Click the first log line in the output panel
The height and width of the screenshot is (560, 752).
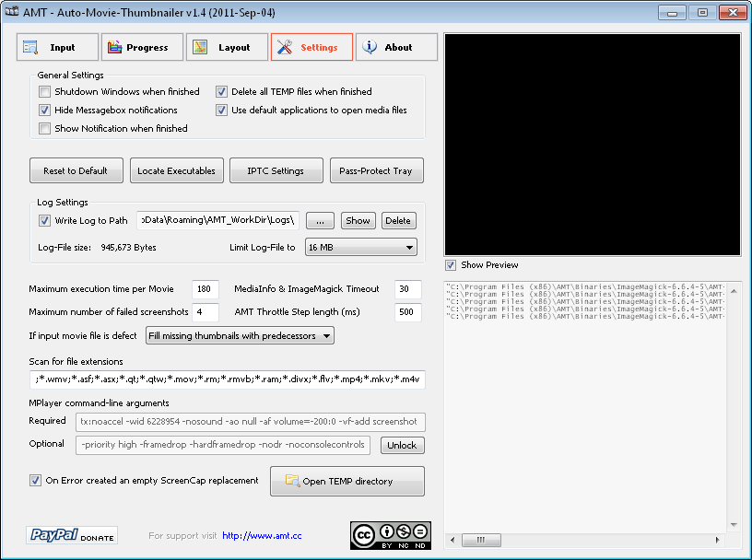[585, 286]
